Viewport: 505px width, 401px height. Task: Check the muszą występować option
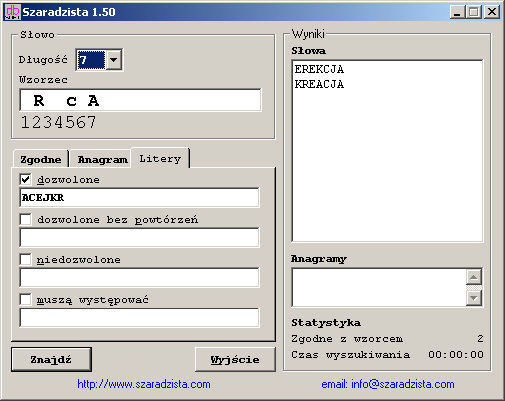(x=25, y=299)
